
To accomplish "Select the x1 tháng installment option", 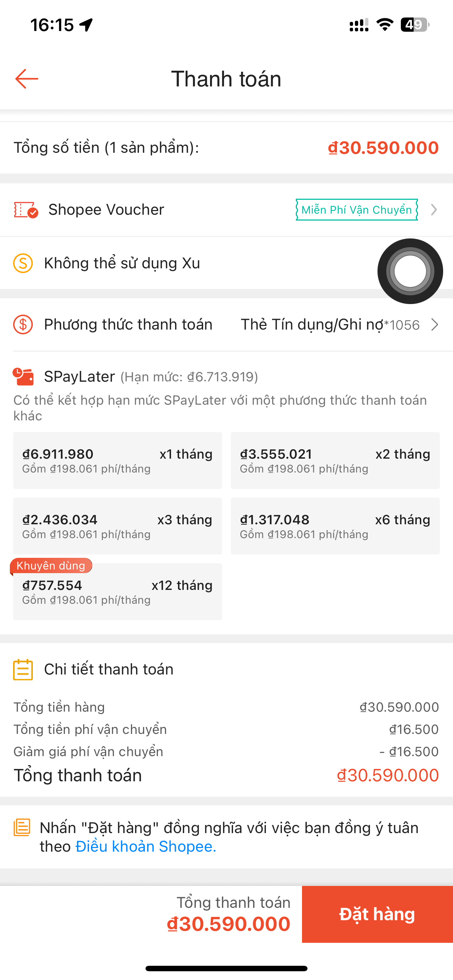I will point(117,460).
